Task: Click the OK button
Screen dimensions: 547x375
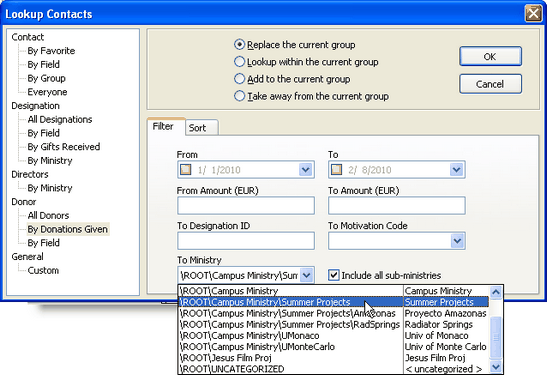Action: (490, 56)
